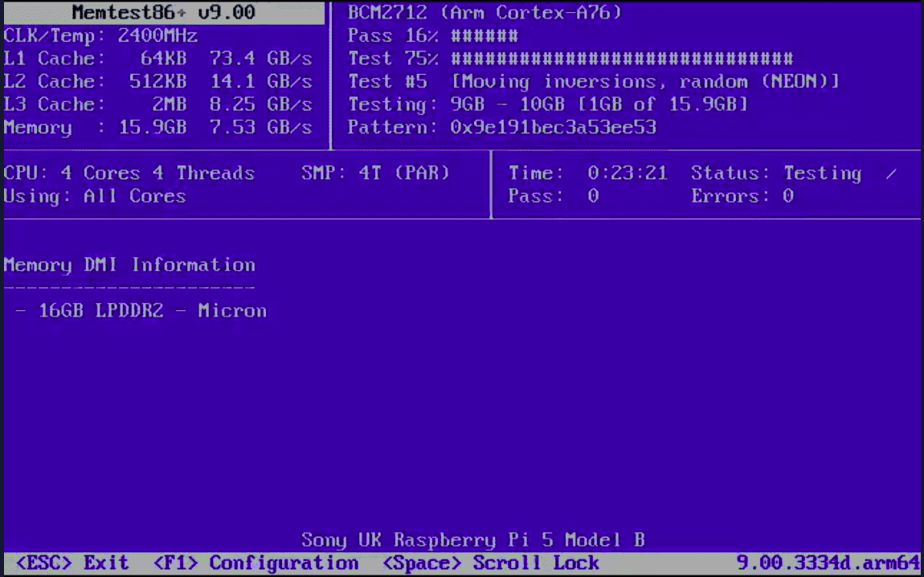Click SMP: 4T (PAR) text
This screenshot has height=577, width=924.
375,174
